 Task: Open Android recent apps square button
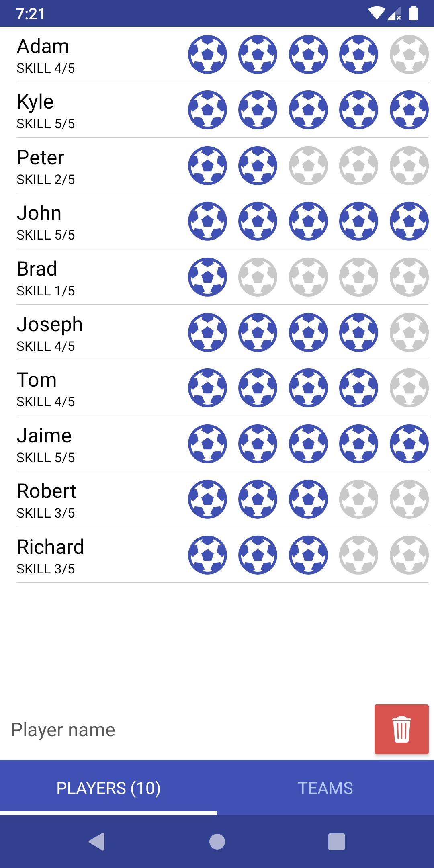(x=337, y=841)
